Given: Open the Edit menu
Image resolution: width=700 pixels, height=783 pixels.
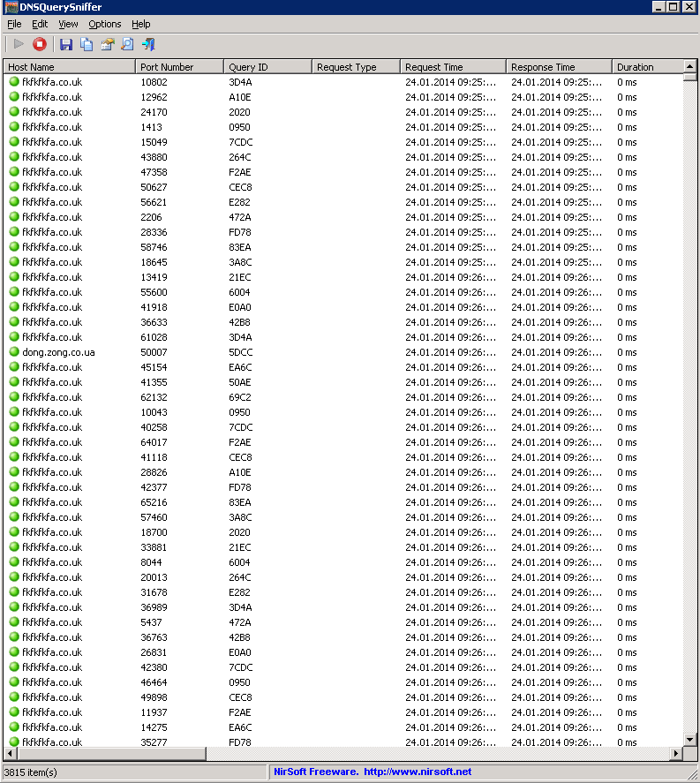Looking at the screenshot, I should [x=40, y=24].
